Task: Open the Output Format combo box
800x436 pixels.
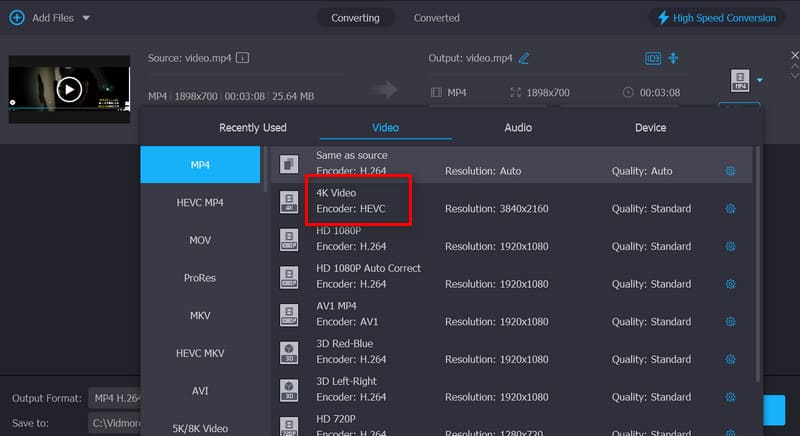Action: tap(115, 398)
